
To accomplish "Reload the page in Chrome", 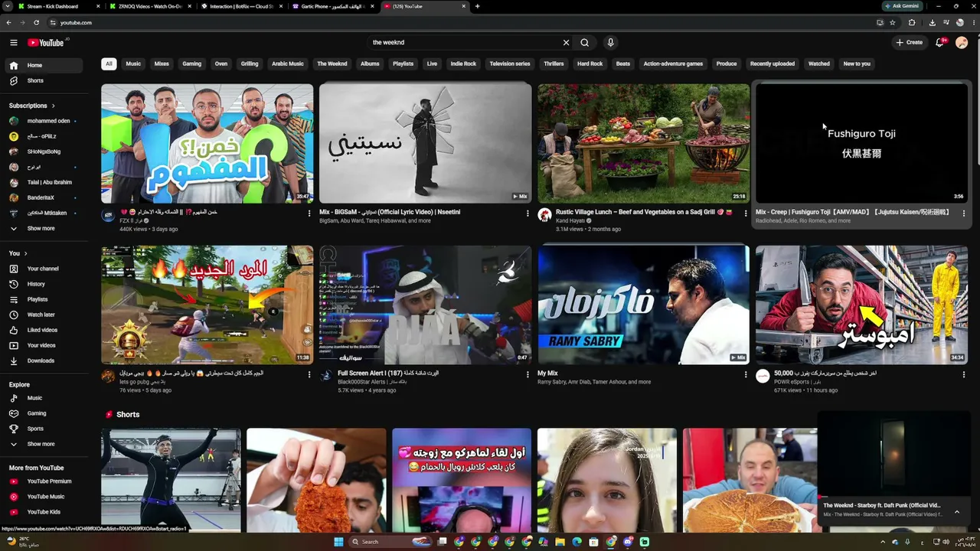I will point(36,22).
